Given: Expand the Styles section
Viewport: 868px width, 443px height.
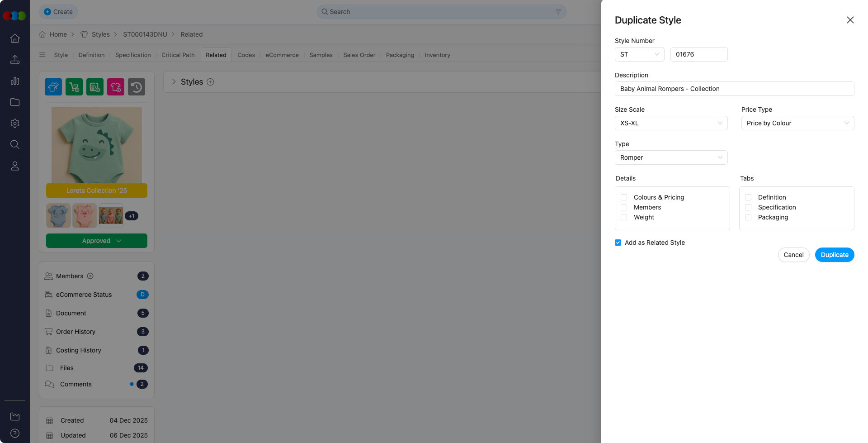Looking at the screenshot, I should click(x=174, y=82).
